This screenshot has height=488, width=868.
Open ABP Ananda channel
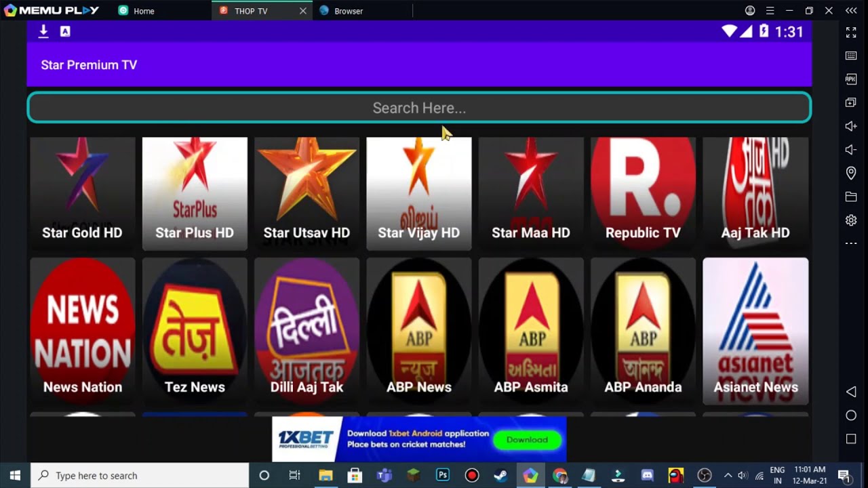643,331
